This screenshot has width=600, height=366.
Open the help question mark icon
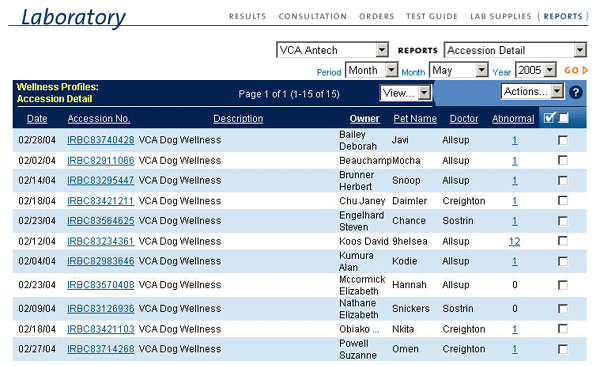pos(576,92)
